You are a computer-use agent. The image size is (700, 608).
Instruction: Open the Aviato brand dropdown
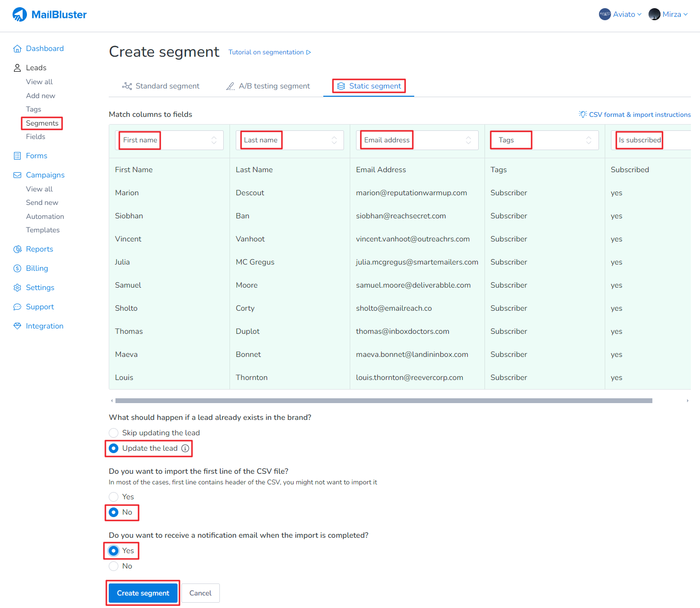[x=620, y=14]
